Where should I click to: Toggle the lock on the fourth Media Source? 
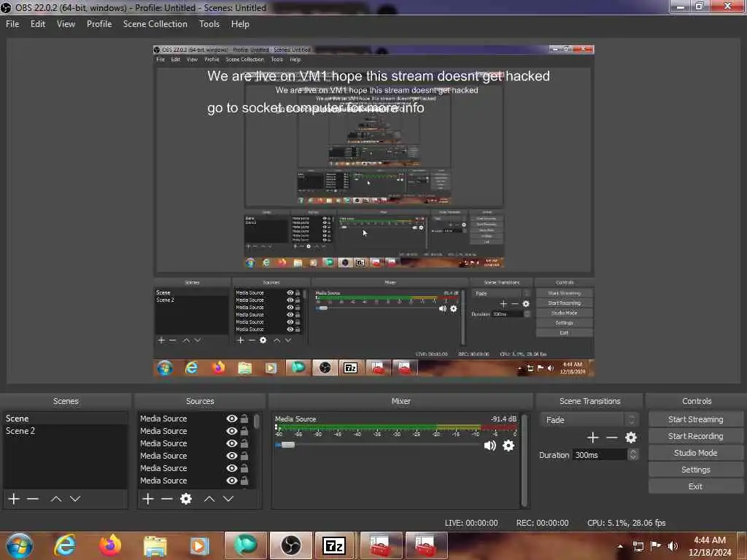pyautogui.click(x=244, y=456)
